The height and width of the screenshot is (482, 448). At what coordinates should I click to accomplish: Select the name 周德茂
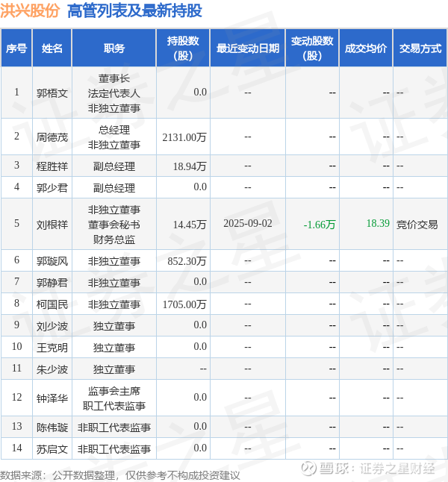point(52,137)
